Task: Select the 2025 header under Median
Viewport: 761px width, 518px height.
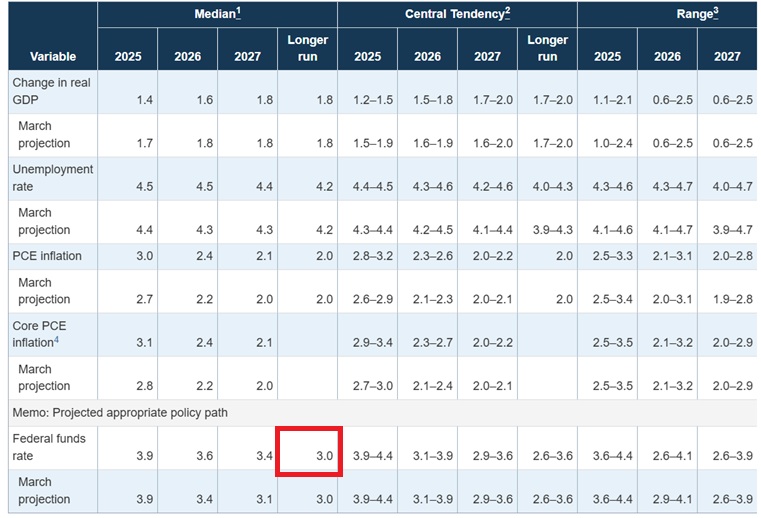Action: pyautogui.click(x=128, y=56)
